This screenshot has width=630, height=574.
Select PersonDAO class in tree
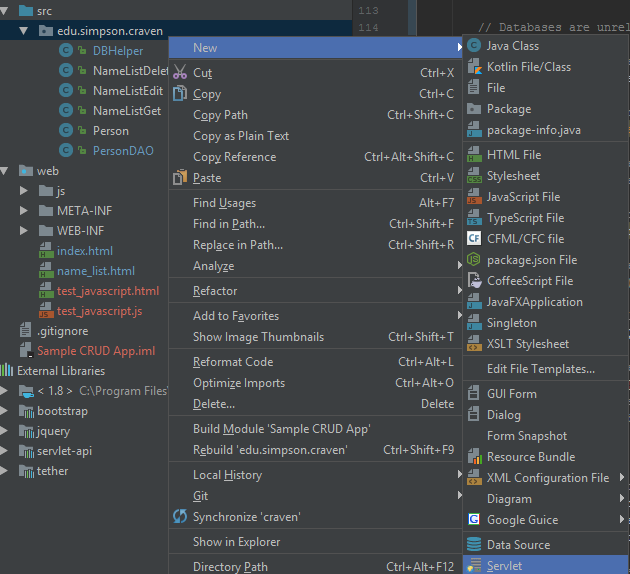pyautogui.click(x=123, y=151)
